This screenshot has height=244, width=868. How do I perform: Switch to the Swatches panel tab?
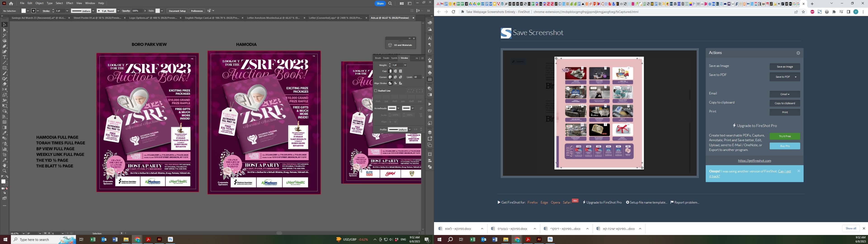click(386, 58)
